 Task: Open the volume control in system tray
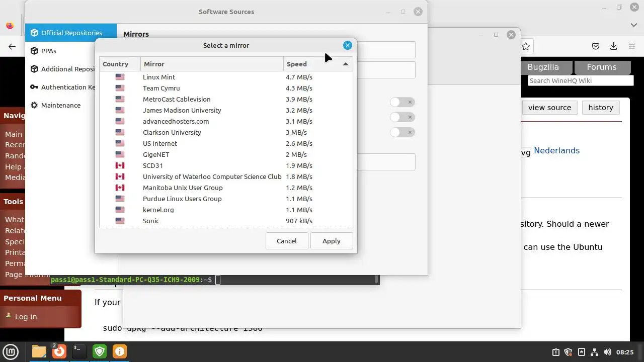607,352
